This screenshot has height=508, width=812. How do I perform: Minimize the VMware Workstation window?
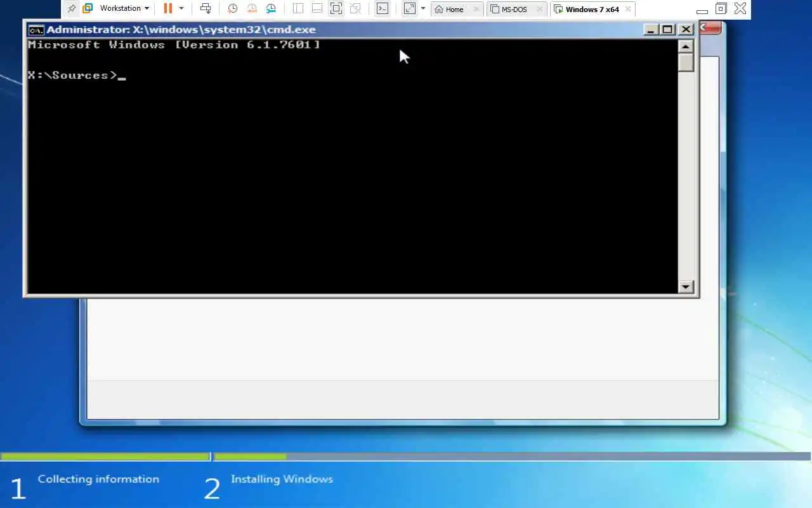coord(702,10)
